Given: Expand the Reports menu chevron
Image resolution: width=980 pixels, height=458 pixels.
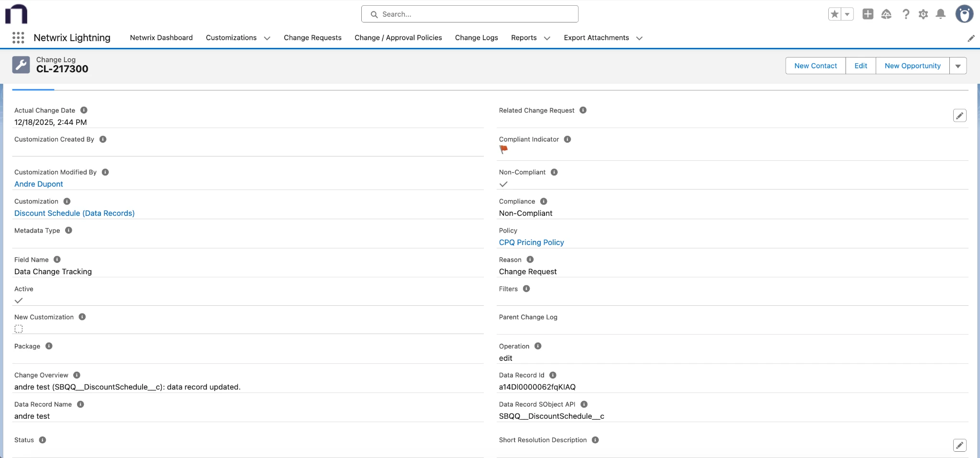Looking at the screenshot, I should coord(547,38).
